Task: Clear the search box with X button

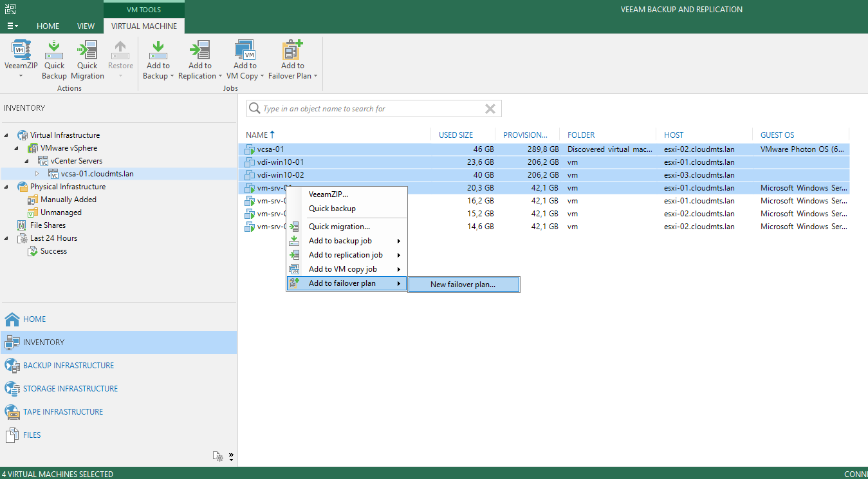Action: 490,109
